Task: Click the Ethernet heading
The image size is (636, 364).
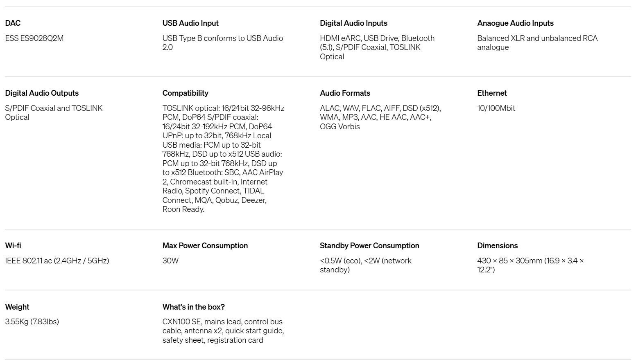Action: click(x=492, y=93)
